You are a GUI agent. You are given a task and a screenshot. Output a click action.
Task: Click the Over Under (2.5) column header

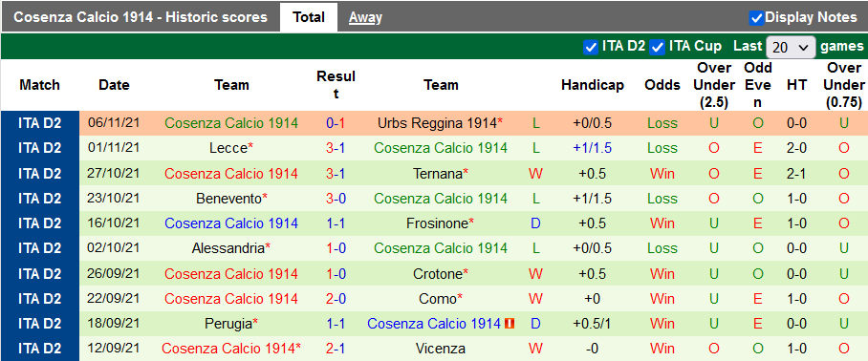pos(713,85)
